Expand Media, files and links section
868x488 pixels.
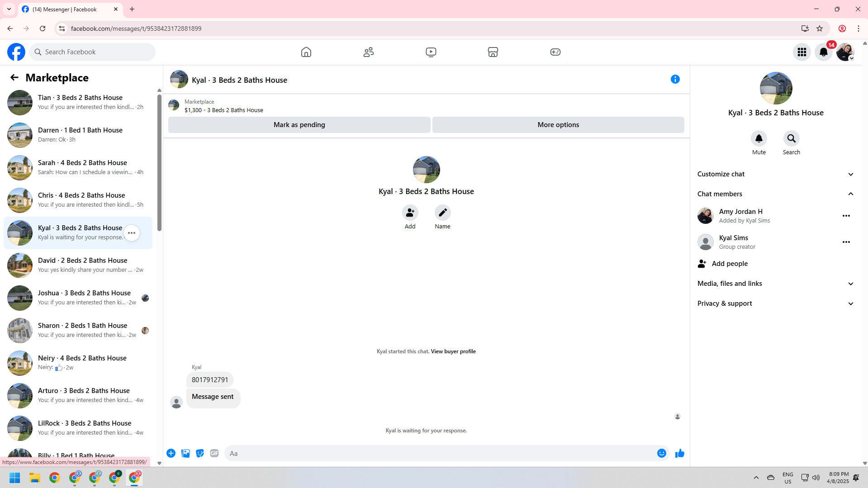pos(776,284)
